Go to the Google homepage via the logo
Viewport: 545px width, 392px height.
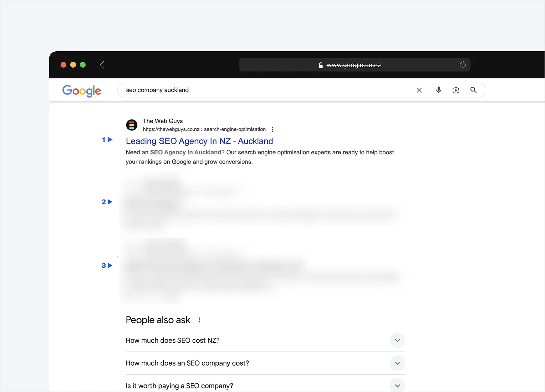point(82,91)
